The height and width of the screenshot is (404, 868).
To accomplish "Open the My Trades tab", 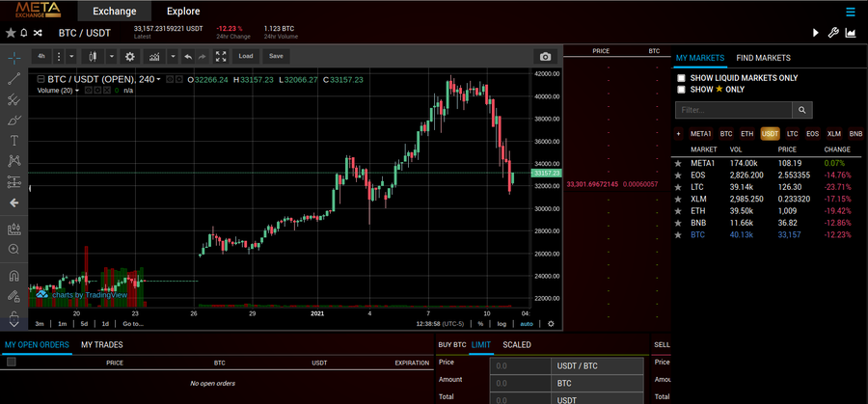I will 101,344.
